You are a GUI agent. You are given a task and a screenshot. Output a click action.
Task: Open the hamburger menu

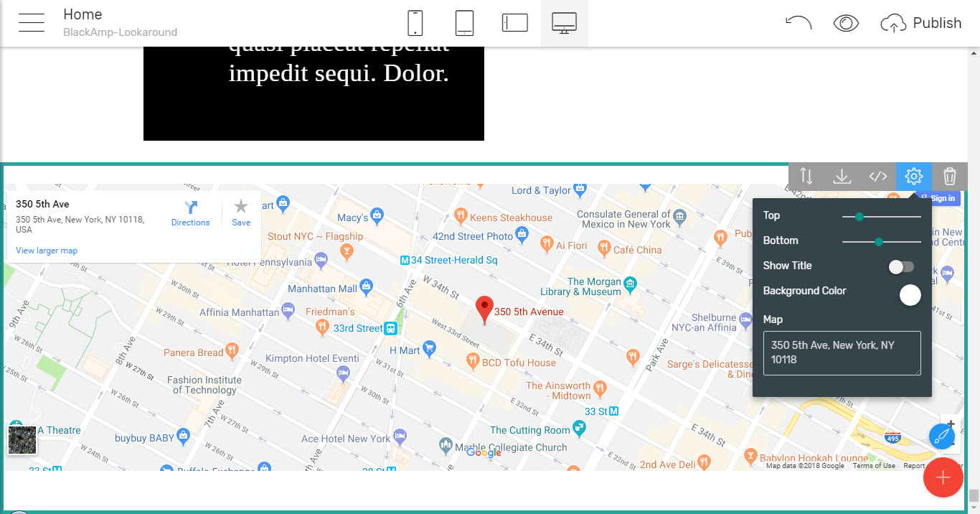32,23
